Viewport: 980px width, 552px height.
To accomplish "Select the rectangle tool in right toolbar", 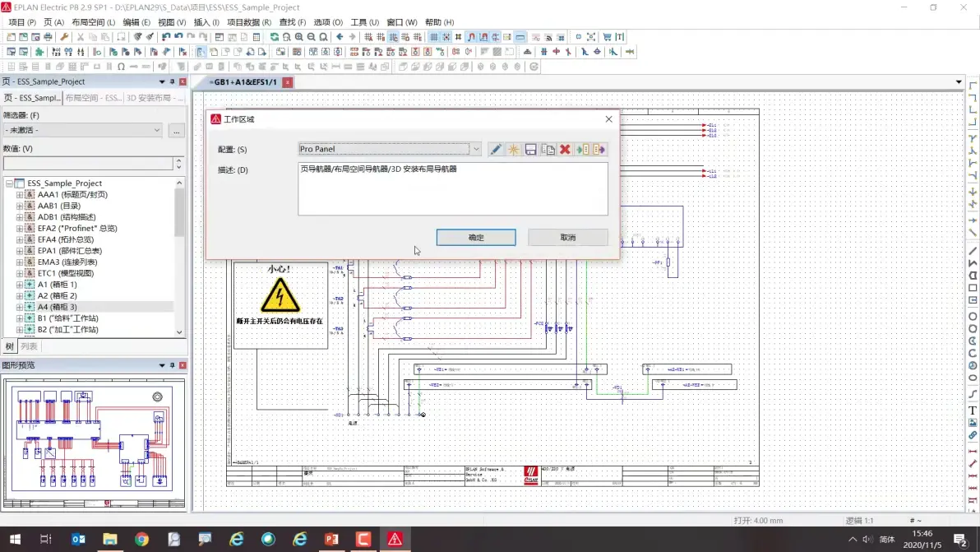I will [973, 288].
